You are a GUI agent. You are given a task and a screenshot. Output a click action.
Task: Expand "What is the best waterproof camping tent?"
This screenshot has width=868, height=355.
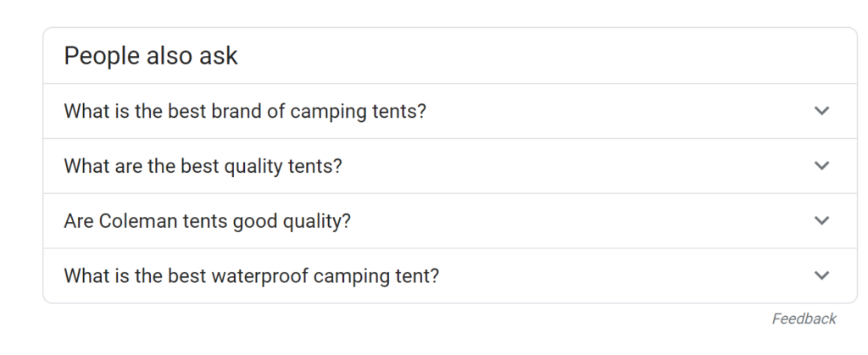[x=252, y=276]
